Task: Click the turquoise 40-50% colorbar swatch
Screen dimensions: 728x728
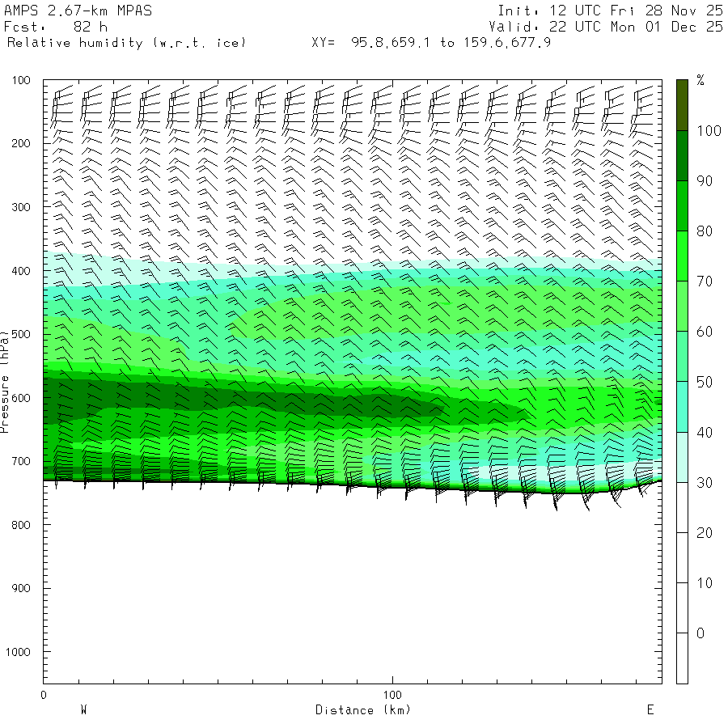Action: (x=682, y=407)
